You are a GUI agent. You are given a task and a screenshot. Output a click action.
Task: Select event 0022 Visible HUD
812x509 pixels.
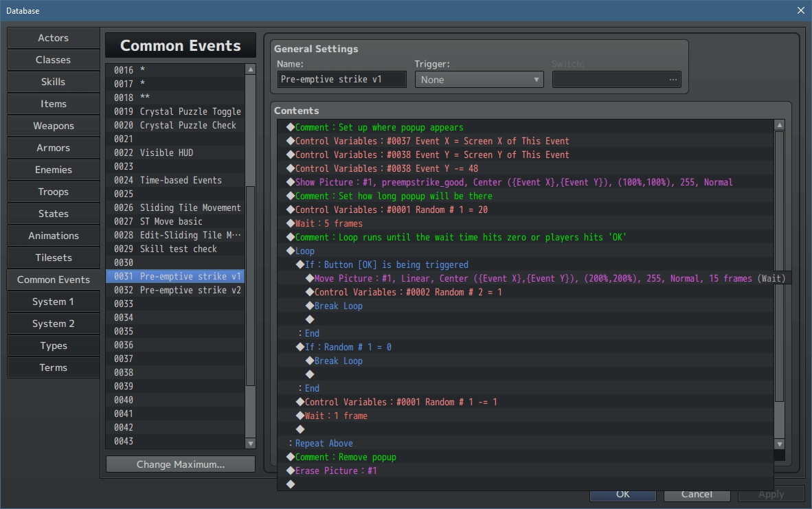[x=175, y=152]
